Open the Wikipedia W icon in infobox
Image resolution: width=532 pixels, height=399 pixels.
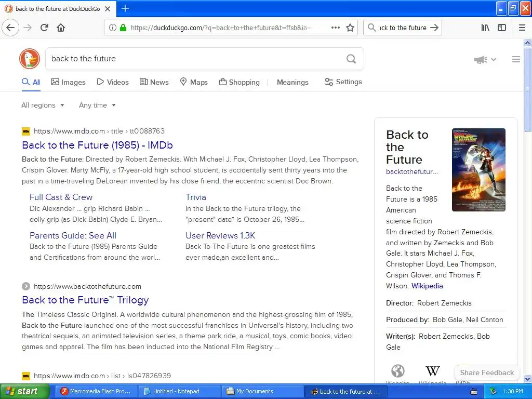pos(433,371)
